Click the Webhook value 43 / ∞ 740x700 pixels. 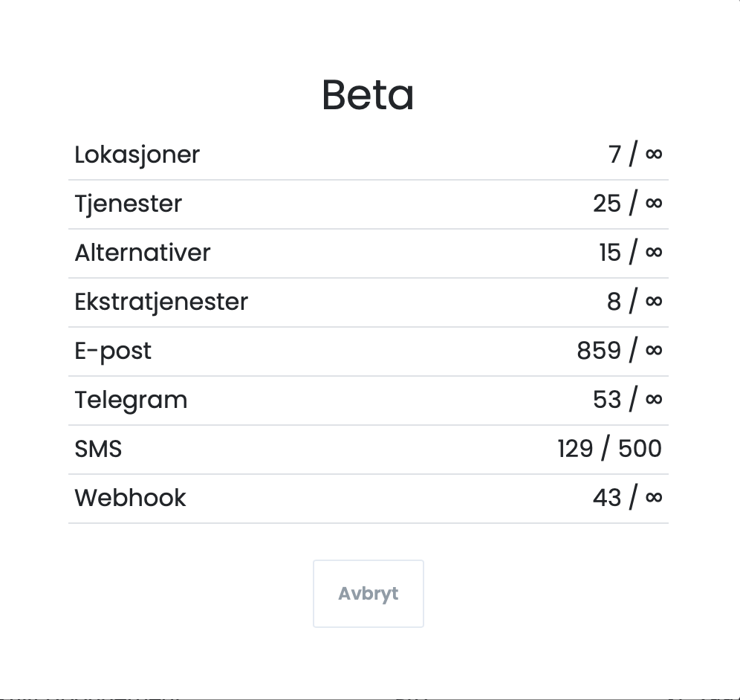click(627, 498)
